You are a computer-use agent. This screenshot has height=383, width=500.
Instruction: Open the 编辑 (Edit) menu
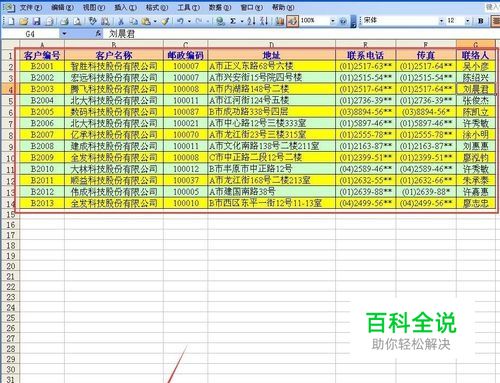coord(62,7)
